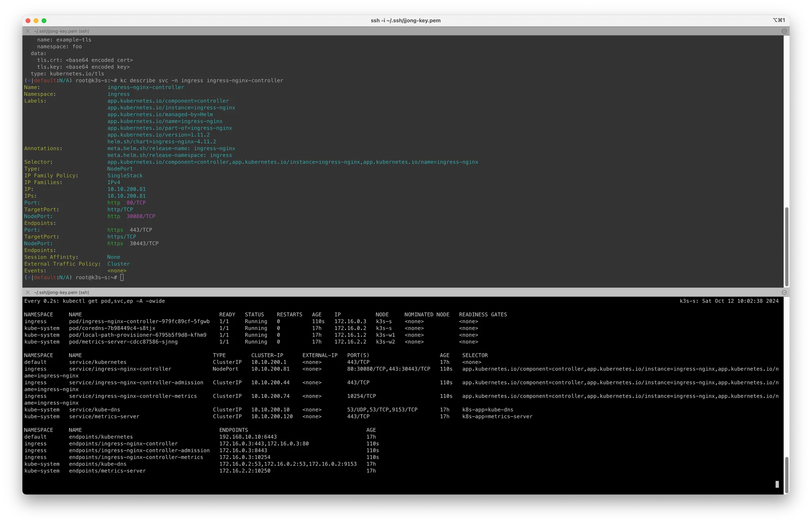Image resolution: width=812 pixels, height=524 pixels.
Task: Click the 'name: example-tls' line
Action: [64, 40]
